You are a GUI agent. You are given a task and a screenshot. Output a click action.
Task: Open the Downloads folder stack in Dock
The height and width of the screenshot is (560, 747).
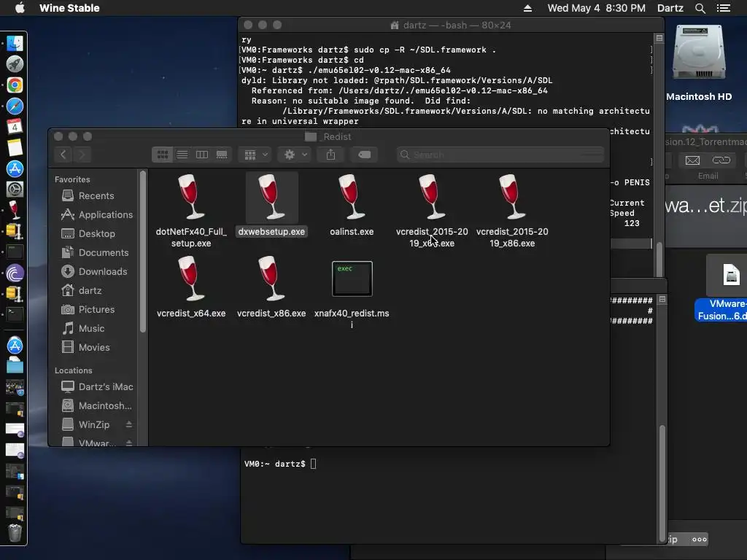point(15,366)
